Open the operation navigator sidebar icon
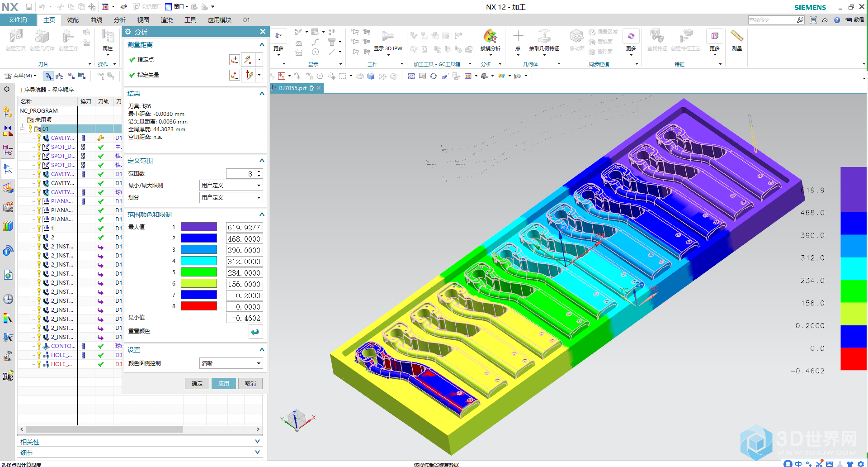868x467 pixels. 8,169
